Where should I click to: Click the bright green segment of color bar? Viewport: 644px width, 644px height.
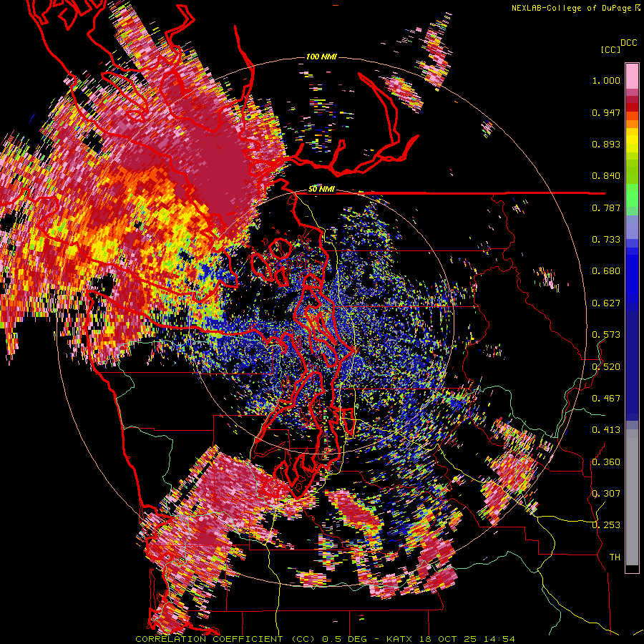tap(632, 195)
